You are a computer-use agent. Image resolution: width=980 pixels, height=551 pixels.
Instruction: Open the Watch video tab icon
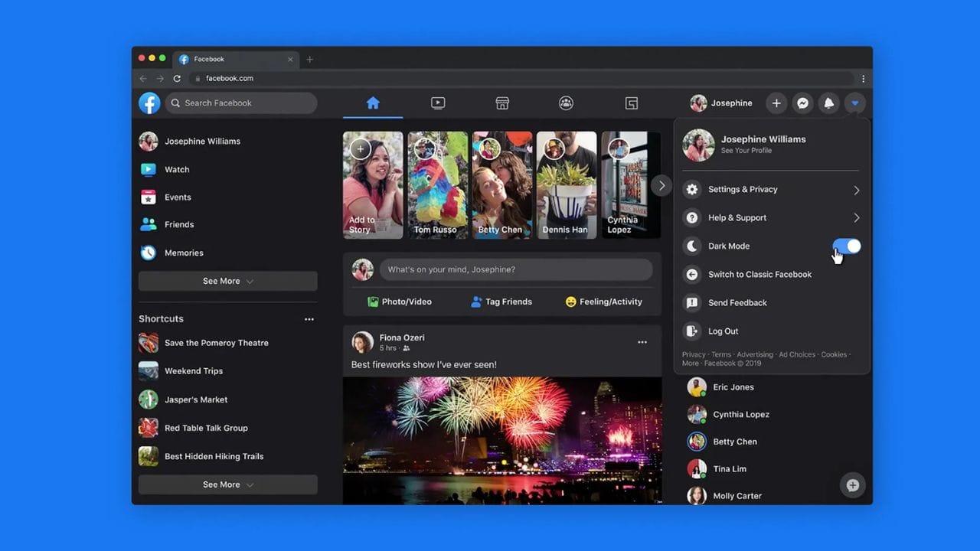coord(437,103)
